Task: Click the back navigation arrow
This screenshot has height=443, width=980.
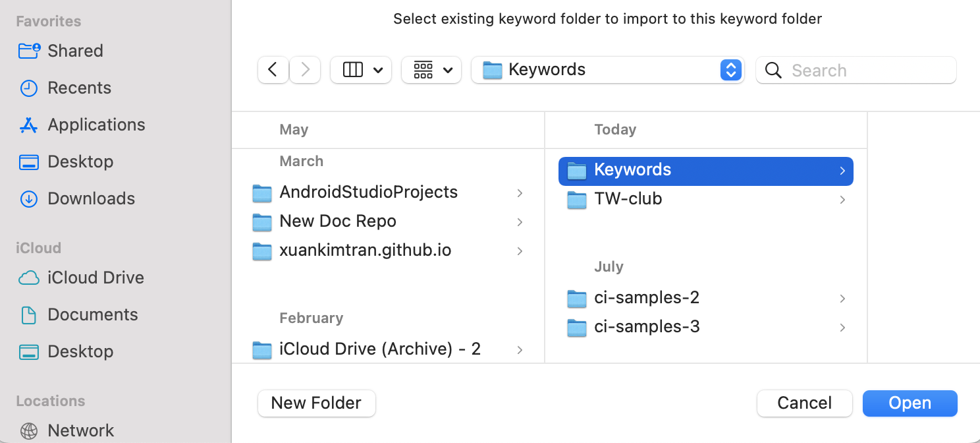Action: [273, 70]
